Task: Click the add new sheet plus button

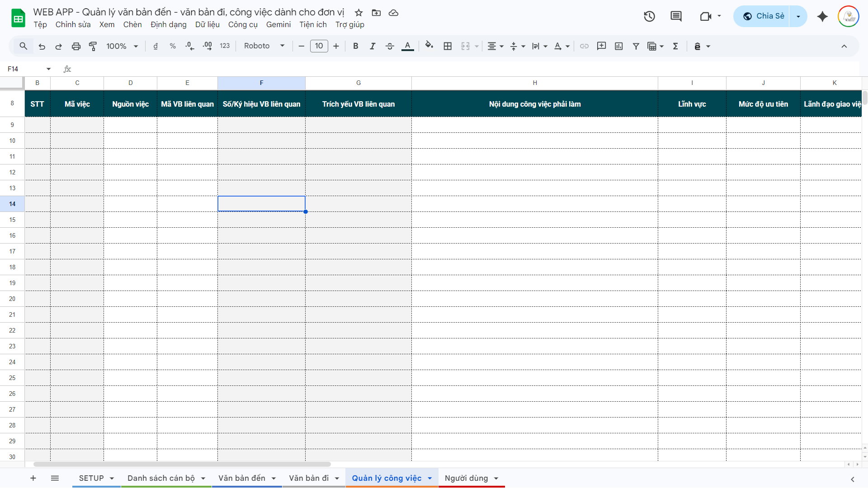Action: [x=33, y=478]
